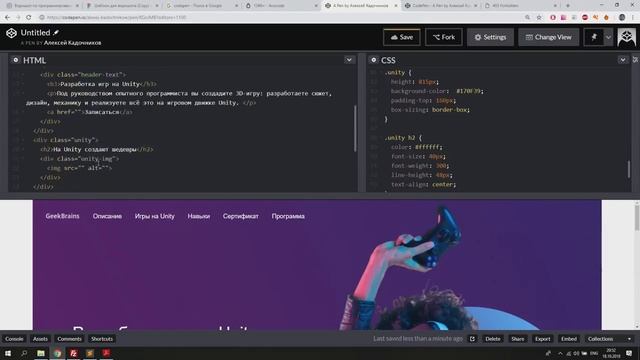Click the ENG language indicator

594,353
